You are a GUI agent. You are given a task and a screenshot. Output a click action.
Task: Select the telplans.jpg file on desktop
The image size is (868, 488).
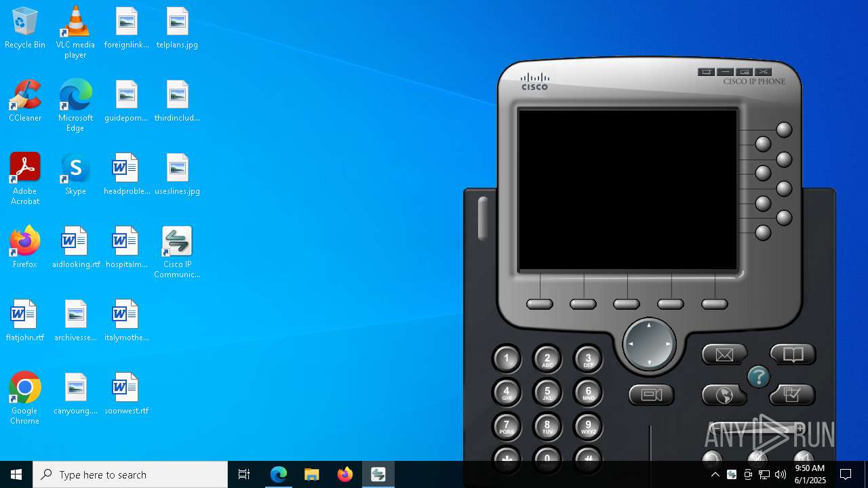[x=177, y=29]
